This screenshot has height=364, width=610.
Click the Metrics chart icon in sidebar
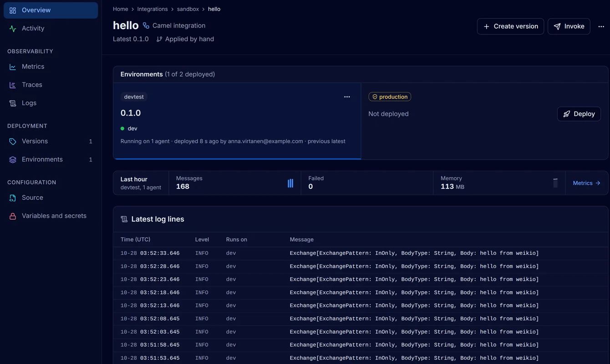pos(13,66)
